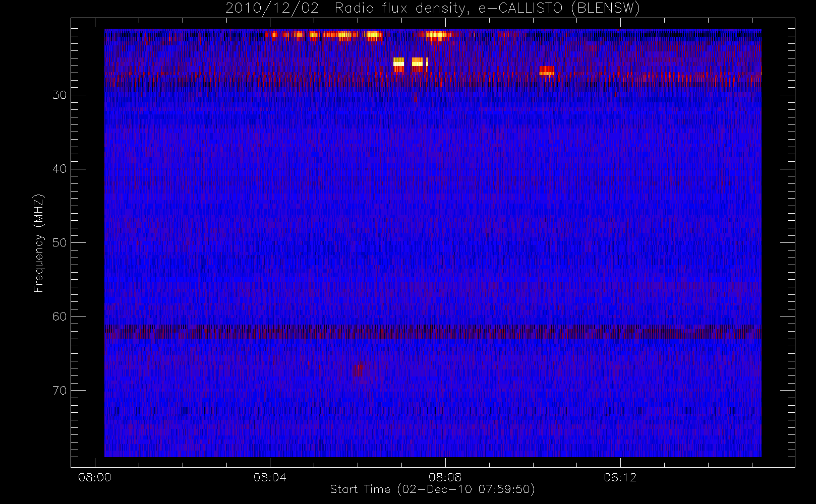Click the 30 frequency tick label
This screenshot has height=504, width=816.
point(60,95)
